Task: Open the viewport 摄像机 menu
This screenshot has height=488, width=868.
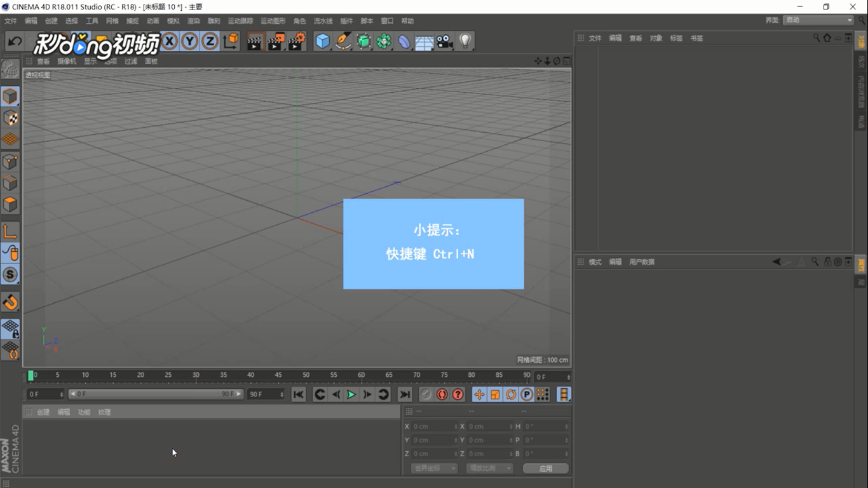Action: pyautogui.click(x=67, y=62)
